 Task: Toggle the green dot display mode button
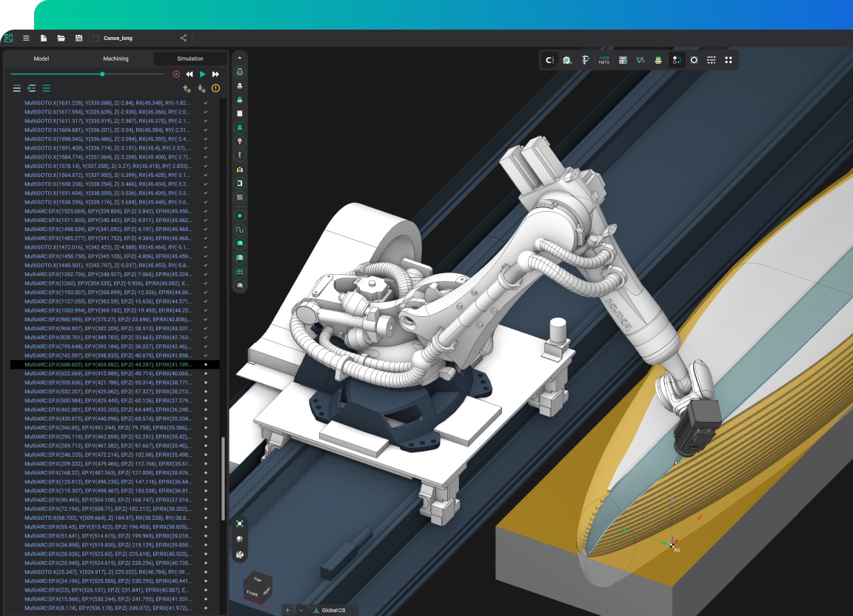[240, 215]
